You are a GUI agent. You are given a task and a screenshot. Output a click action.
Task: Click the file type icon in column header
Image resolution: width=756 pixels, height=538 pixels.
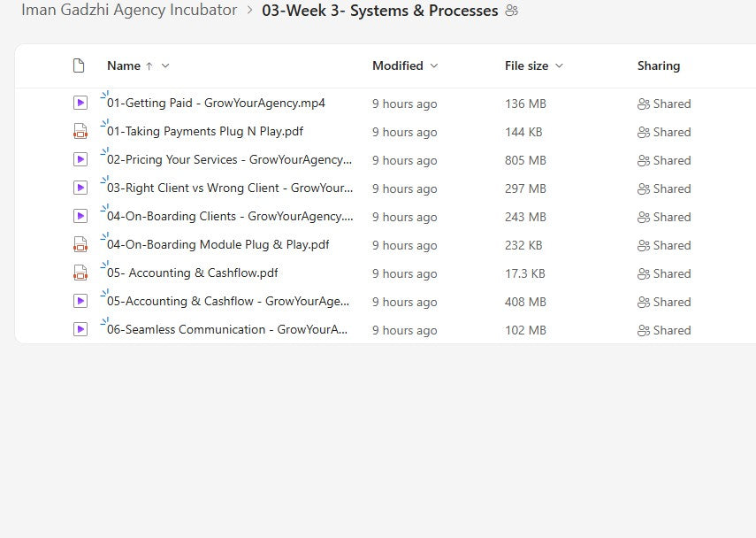point(79,65)
